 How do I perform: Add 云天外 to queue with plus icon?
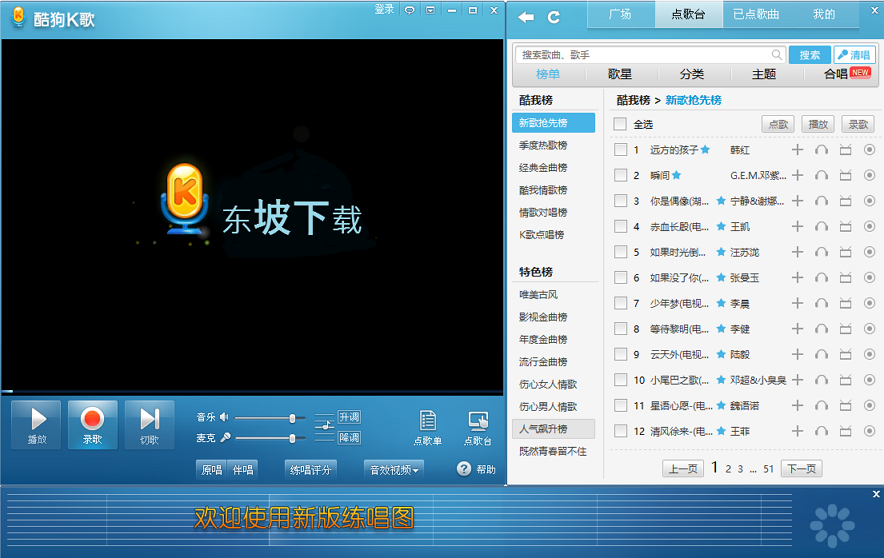coord(797,354)
